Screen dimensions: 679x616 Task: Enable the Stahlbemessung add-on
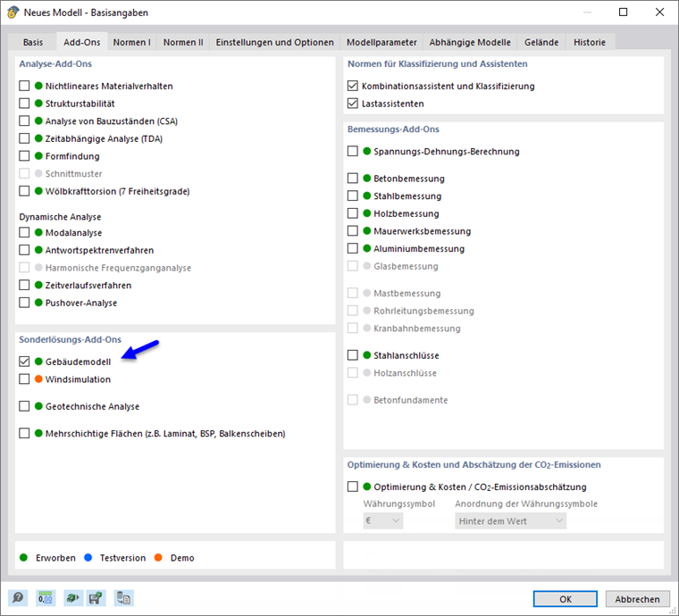click(353, 196)
